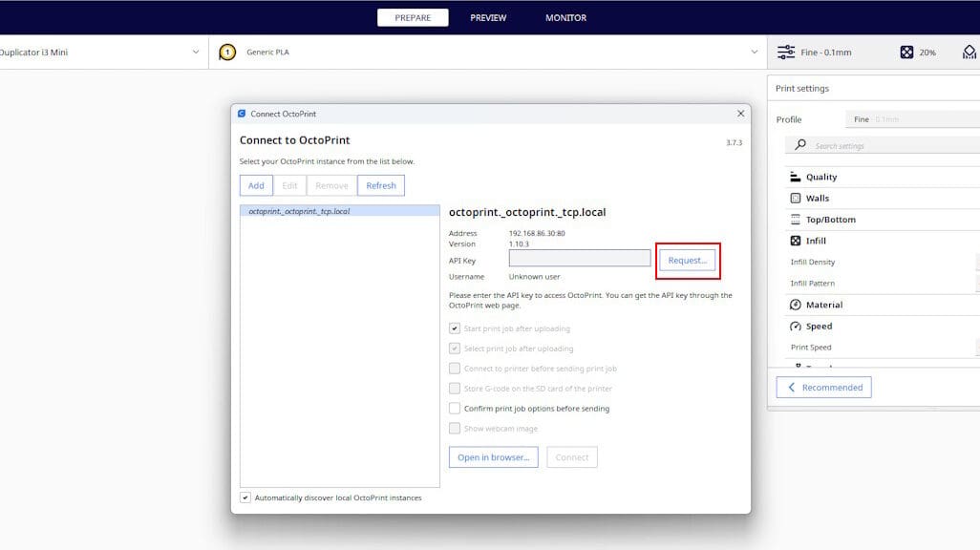This screenshot has height=550, width=980.
Task: Click the Remove instance button
Action: [x=331, y=185]
